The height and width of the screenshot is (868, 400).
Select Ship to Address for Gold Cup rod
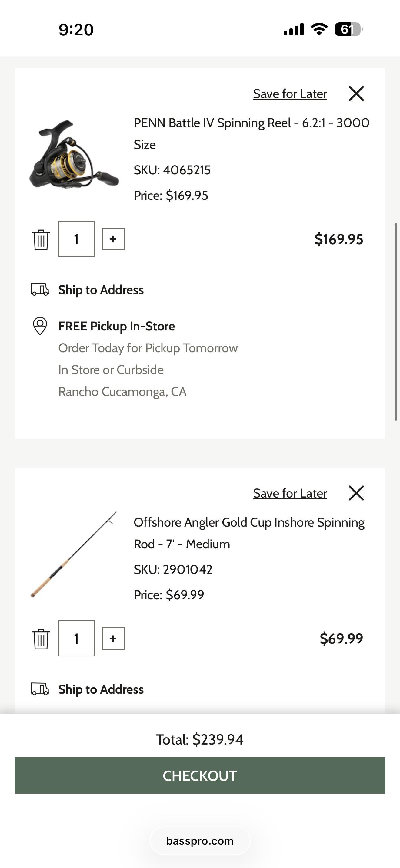pos(101,689)
